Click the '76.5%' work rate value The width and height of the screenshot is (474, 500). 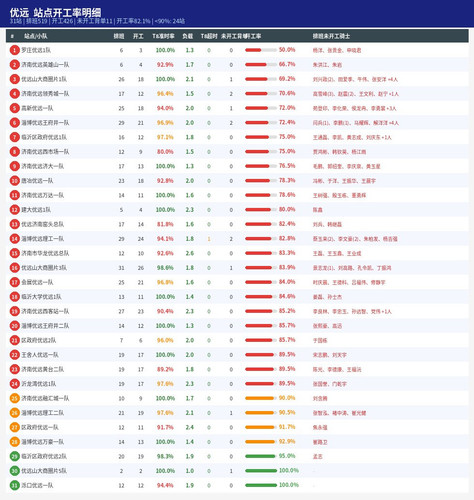287,166
